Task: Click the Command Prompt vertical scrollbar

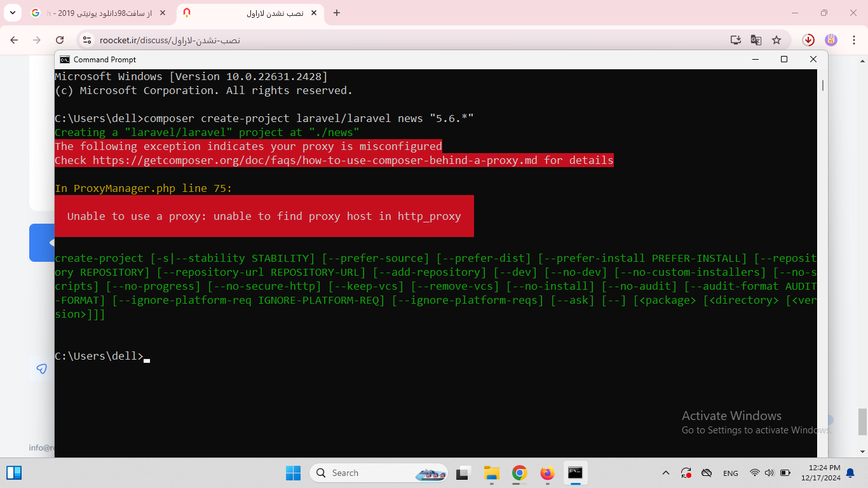Action: pyautogui.click(x=822, y=85)
